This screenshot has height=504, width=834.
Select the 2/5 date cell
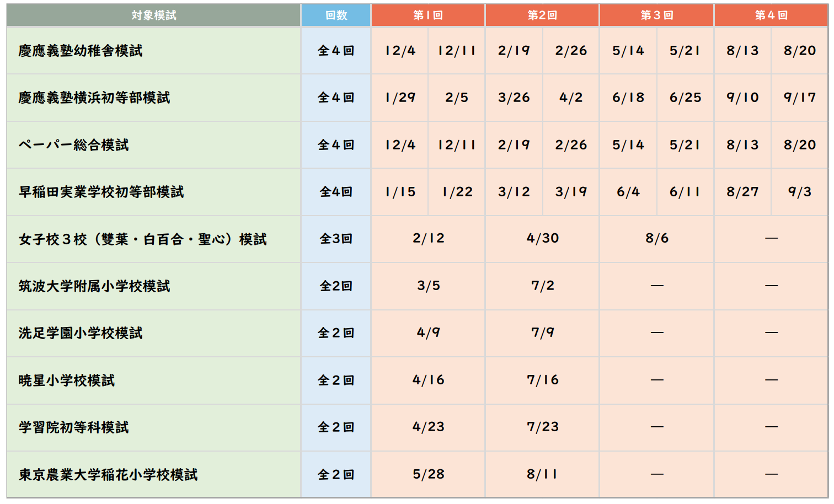457,98
